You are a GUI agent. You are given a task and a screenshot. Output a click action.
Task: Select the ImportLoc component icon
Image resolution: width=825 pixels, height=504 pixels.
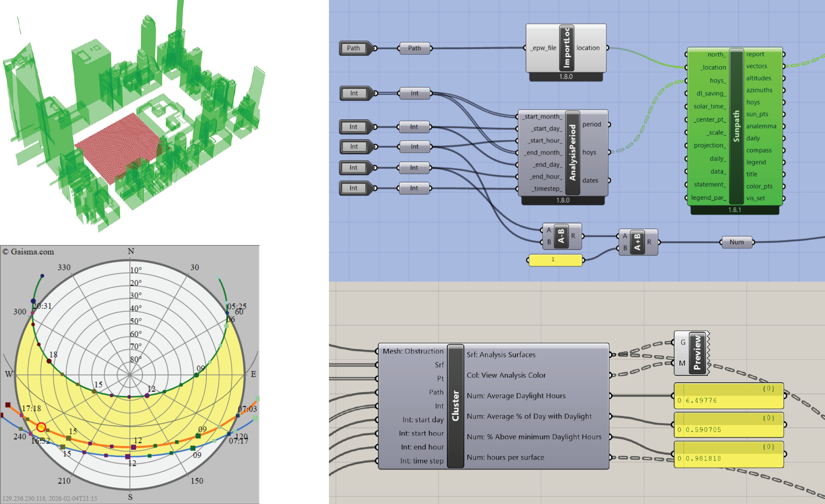[566, 48]
